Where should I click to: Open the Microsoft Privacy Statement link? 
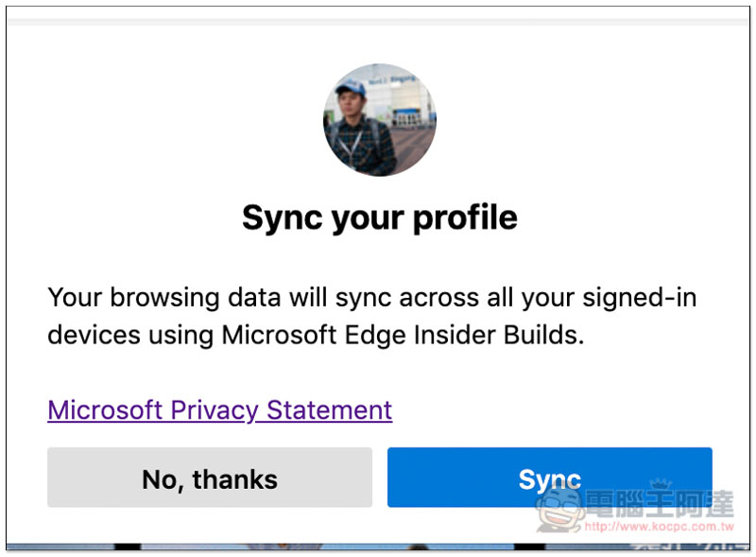(x=220, y=410)
